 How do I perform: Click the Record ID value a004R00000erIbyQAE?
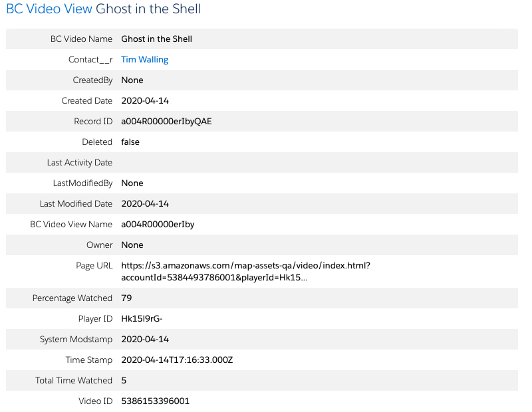coord(166,122)
